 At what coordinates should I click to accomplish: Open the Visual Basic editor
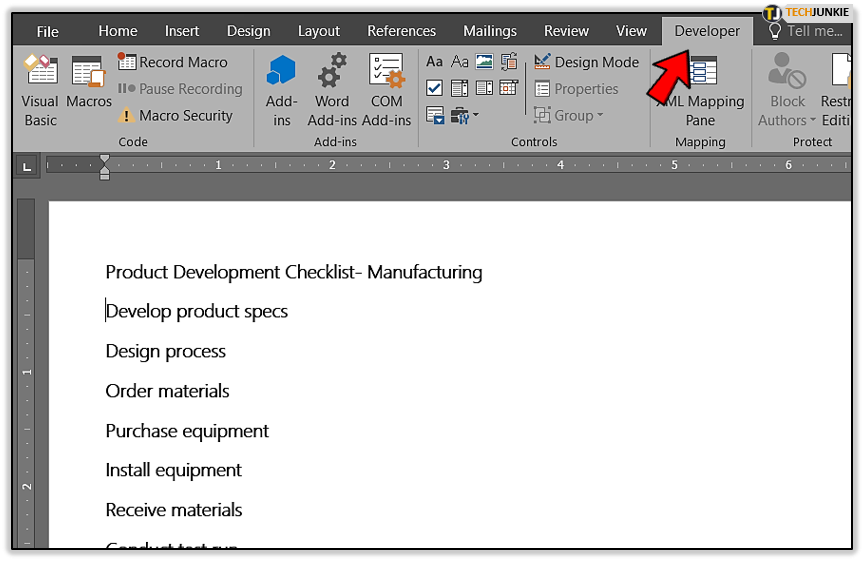(x=40, y=90)
